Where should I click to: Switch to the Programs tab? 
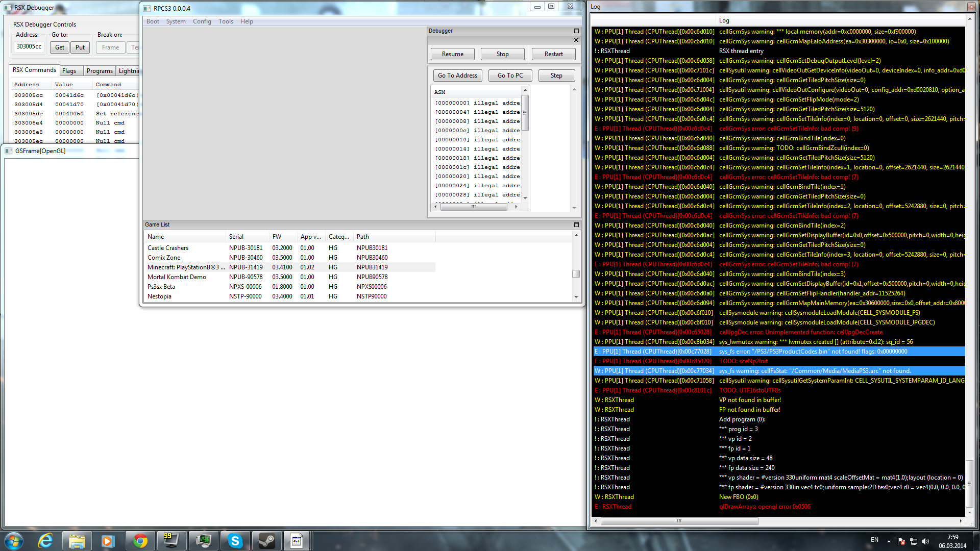[x=100, y=71]
